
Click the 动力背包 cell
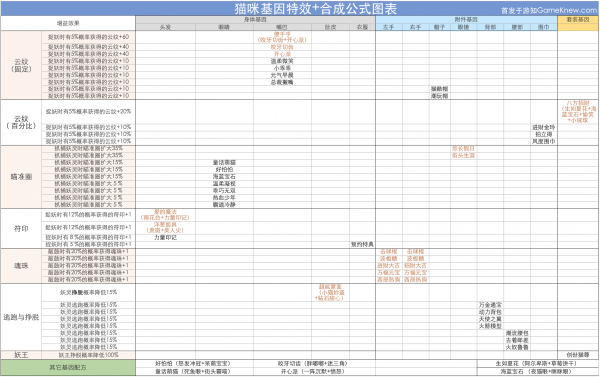click(490, 312)
